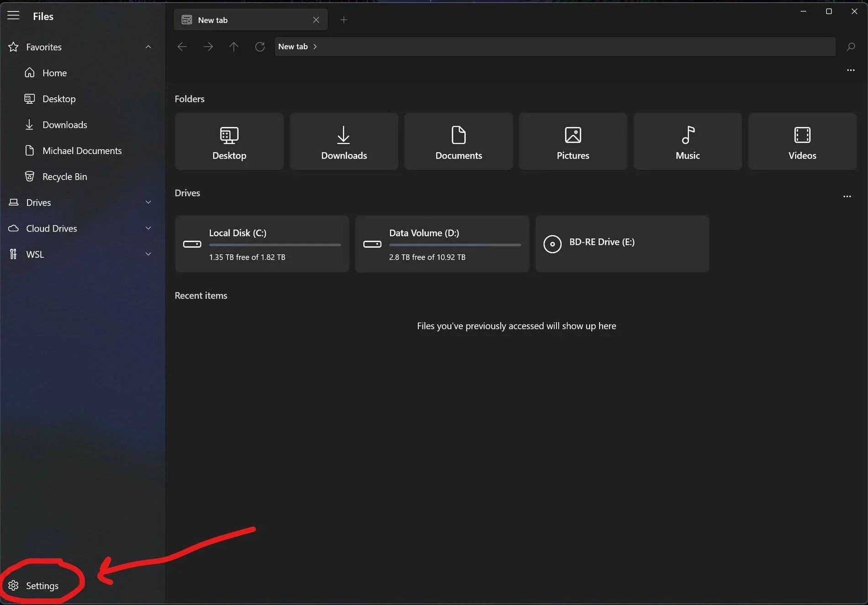This screenshot has width=868, height=605.
Task: Close the New tab tab
Action: (x=316, y=20)
